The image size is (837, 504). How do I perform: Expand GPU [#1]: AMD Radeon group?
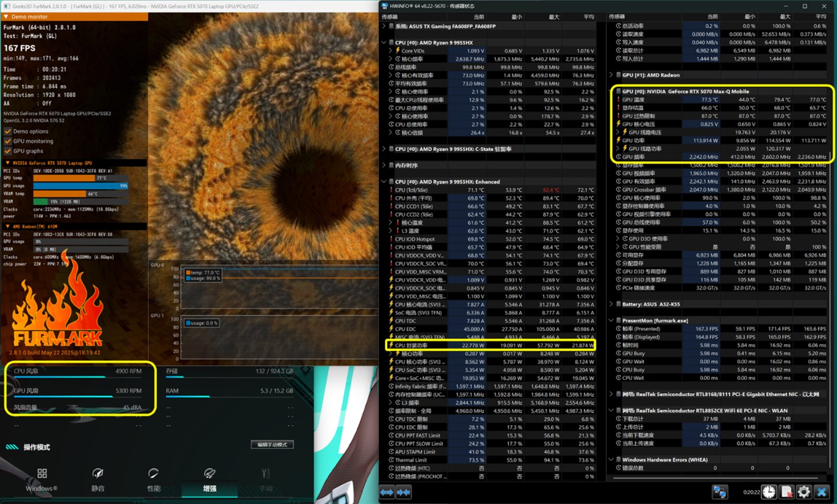[x=611, y=75]
